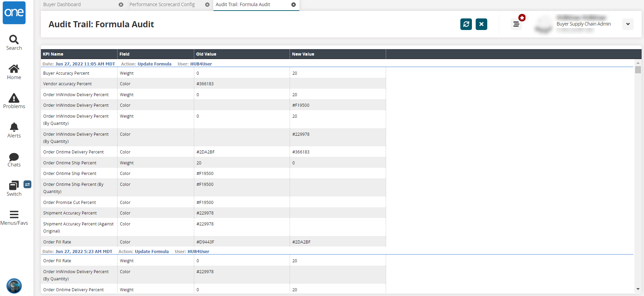Open the hamburger list menu in header
The height and width of the screenshot is (296, 644).
click(x=516, y=24)
